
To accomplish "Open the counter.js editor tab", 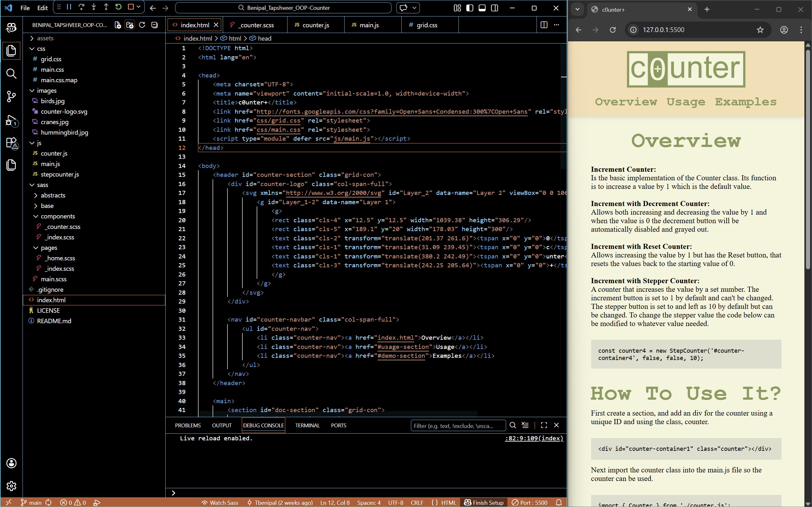I will click(x=315, y=25).
